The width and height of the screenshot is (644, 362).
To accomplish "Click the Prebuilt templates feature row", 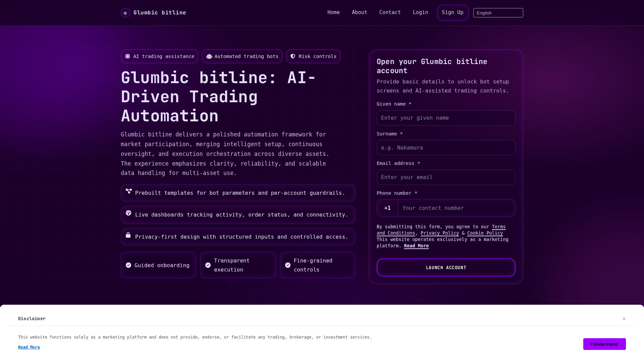I will pos(238,193).
